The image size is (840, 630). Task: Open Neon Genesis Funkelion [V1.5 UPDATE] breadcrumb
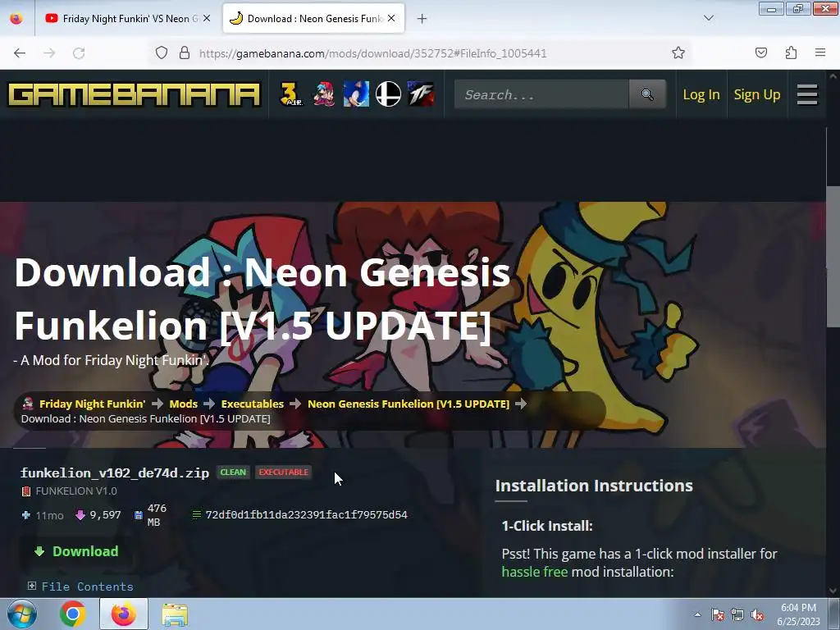click(x=409, y=404)
